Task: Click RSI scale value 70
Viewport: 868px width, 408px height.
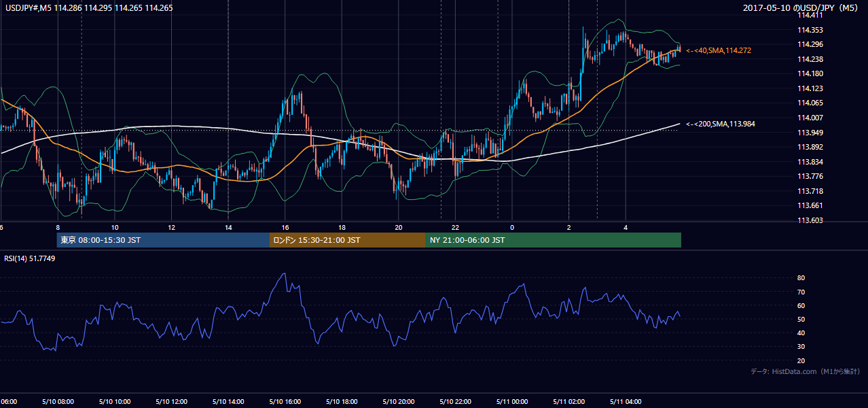Action: click(x=801, y=292)
